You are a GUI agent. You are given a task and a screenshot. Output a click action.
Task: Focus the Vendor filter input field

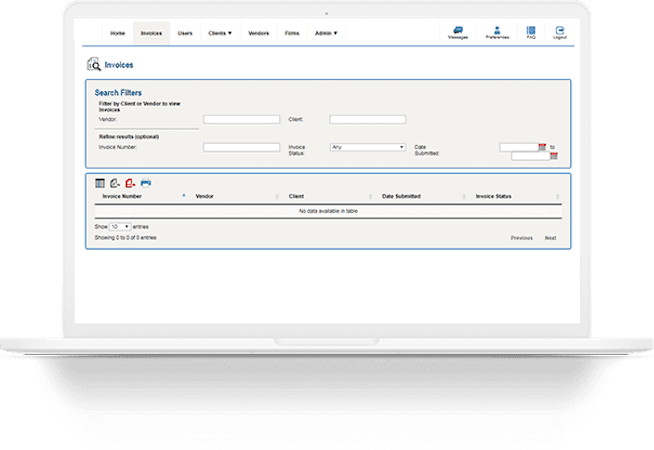pyautogui.click(x=241, y=119)
